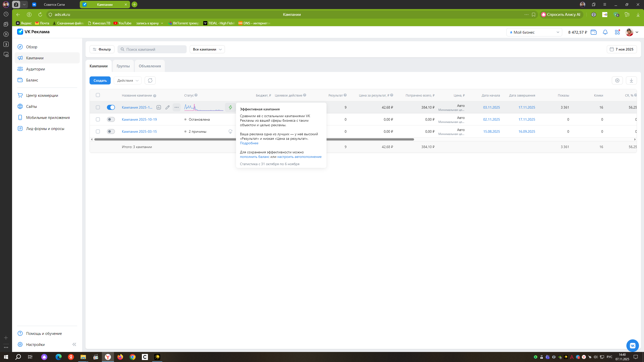Open Баланс in the sidebar
The width and height of the screenshot is (644, 362).
point(47,80)
